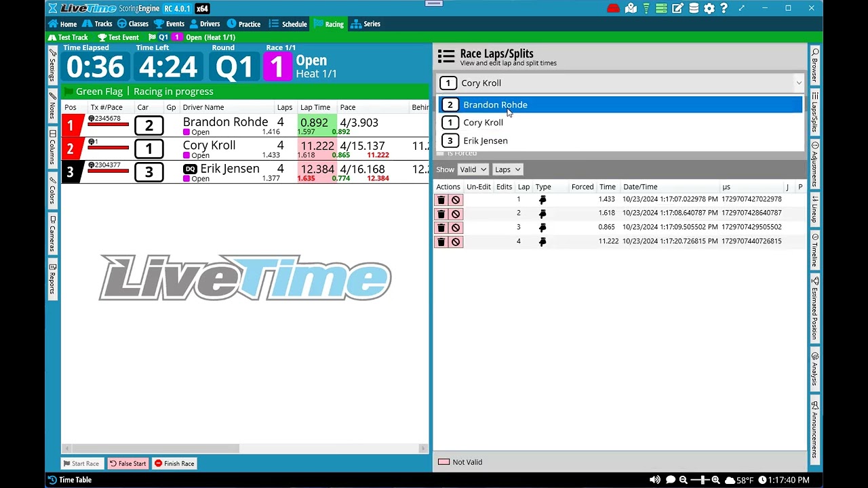Open the driver selector showing Cory Kroll

tap(620, 83)
